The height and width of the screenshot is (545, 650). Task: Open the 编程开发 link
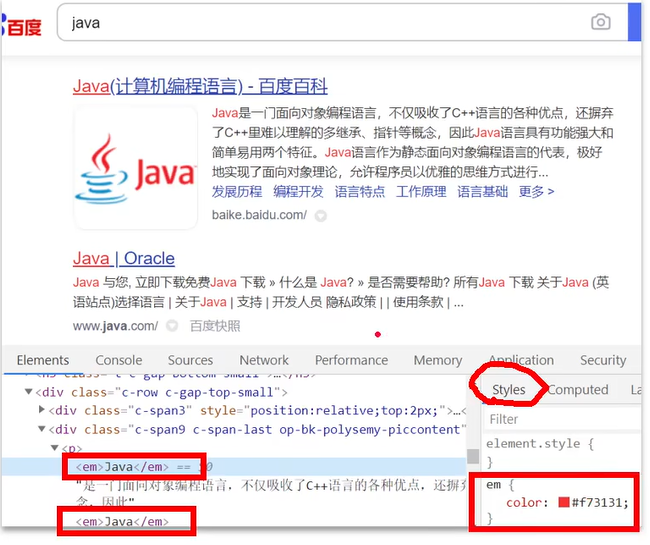tap(298, 191)
